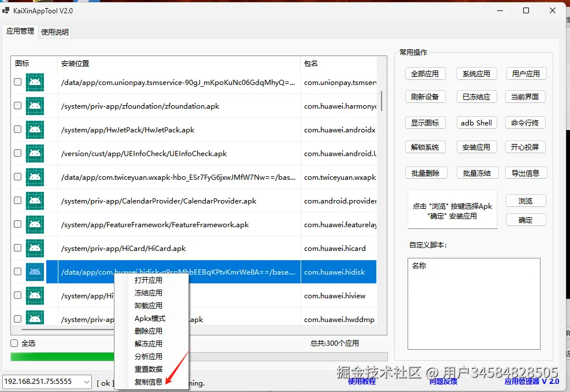Viewport: 570px width, 392px height.
Task: Click the 自定义脚本 名称 list box
Action: tap(474, 304)
